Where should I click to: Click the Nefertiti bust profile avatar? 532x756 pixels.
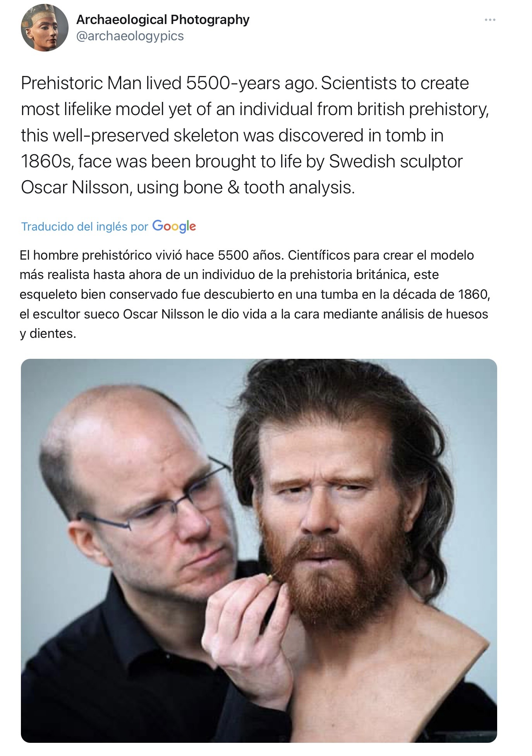tap(45, 28)
